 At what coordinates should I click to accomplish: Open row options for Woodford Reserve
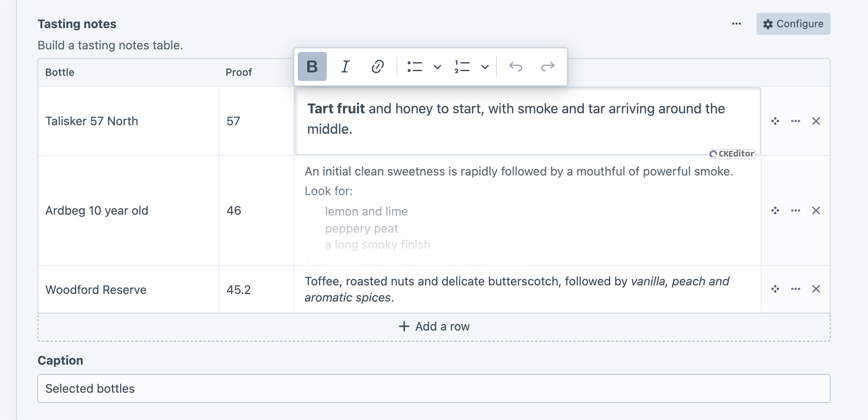point(796,289)
